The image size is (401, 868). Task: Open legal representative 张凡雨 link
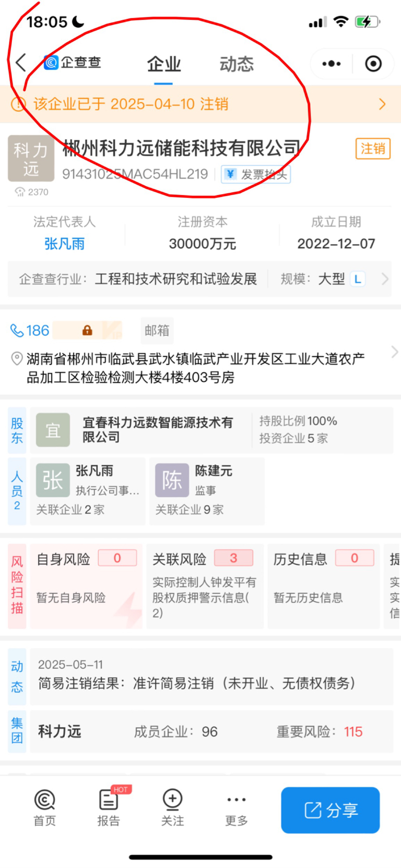(x=64, y=244)
